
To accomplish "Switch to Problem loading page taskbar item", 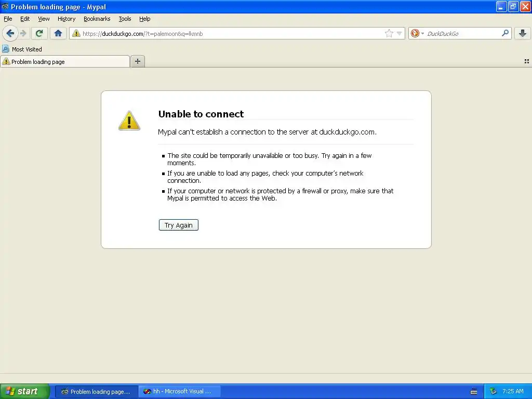I will click(x=96, y=392).
